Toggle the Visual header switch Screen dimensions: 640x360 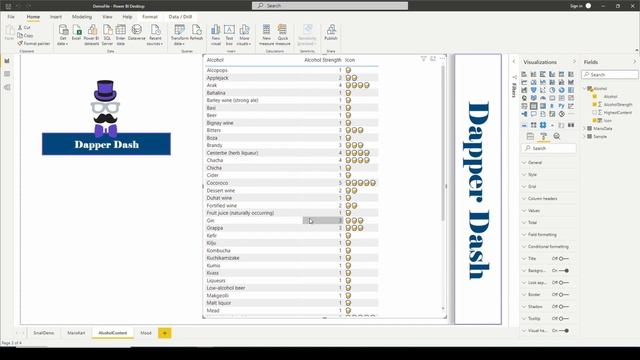point(564,331)
